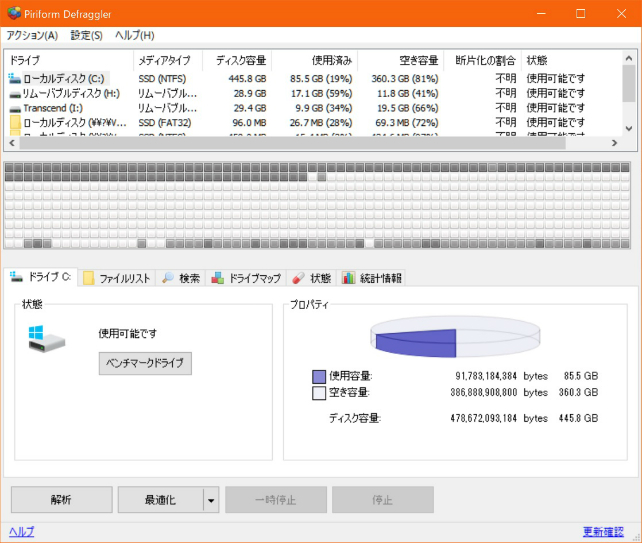Click the 91,783,184,384 bytes used value
The width and height of the screenshot is (642, 543).
(x=486, y=376)
